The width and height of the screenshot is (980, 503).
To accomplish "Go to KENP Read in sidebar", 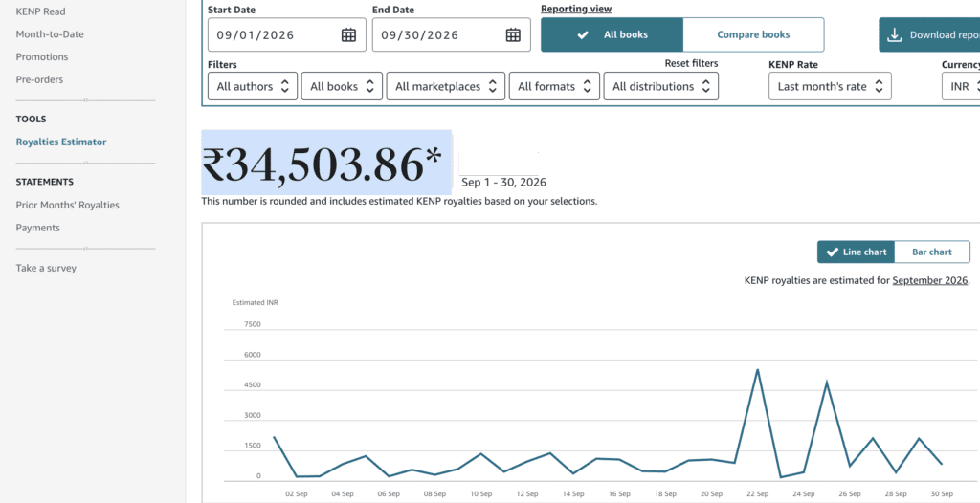I will coord(40,11).
